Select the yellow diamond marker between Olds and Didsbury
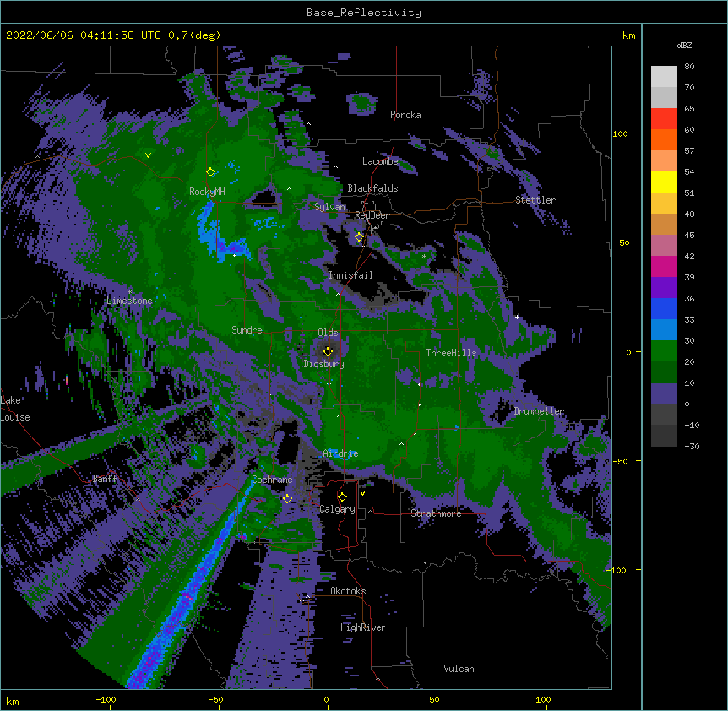Screen dimensions: 728x711 [328, 351]
